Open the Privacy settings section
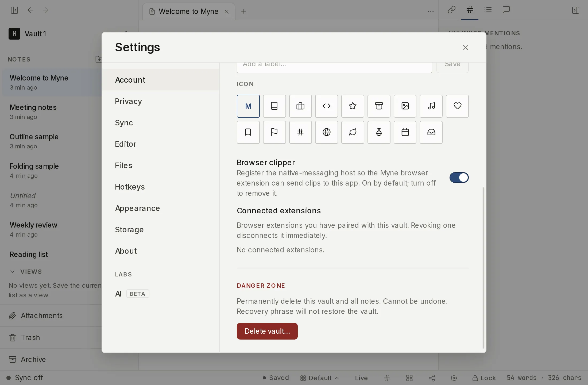Image resolution: width=588 pixels, height=385 pixels. pyautogui.click(x=160, y=101)
